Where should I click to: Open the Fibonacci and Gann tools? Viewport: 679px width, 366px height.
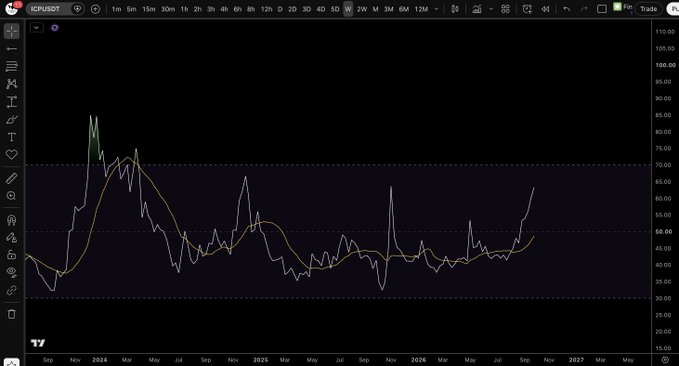tap(12, 66)
